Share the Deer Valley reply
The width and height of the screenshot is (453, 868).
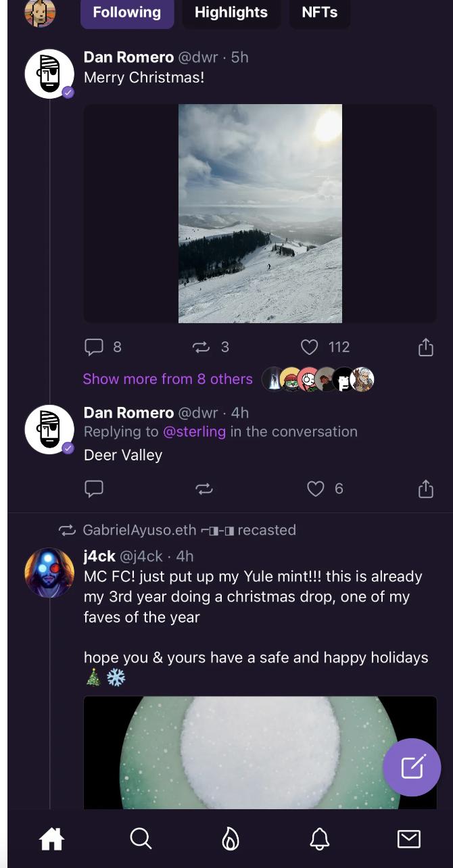tap(425, 488)
